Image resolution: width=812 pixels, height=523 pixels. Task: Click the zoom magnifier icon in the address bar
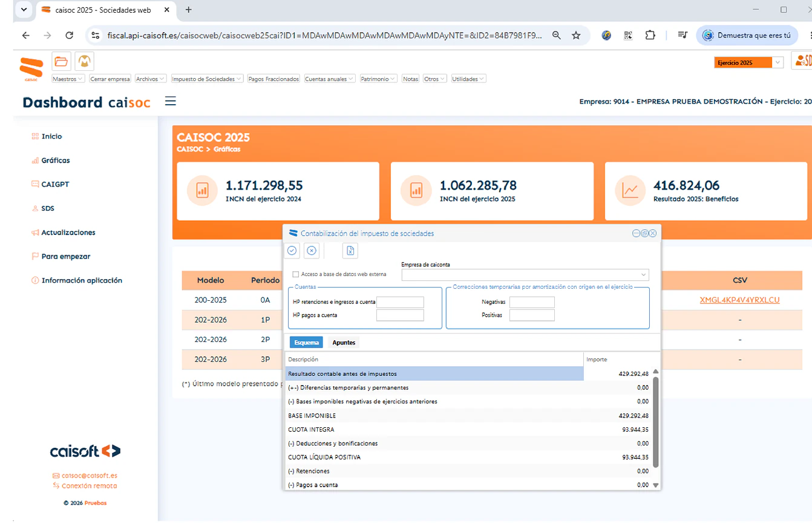pyautogui.click(x=557, y=36)
